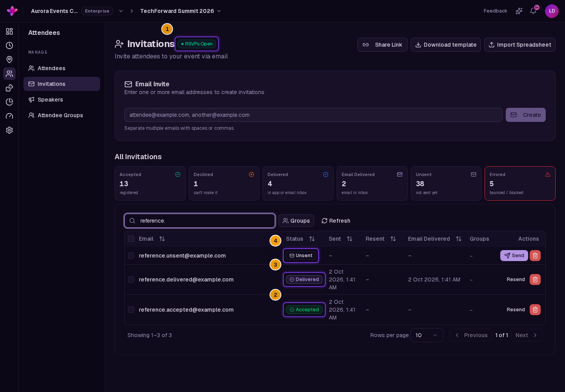Viewport: 565px width, 392px height.
Task: Tick the select-all checkbox in the table header
Action: pos(131,239)
